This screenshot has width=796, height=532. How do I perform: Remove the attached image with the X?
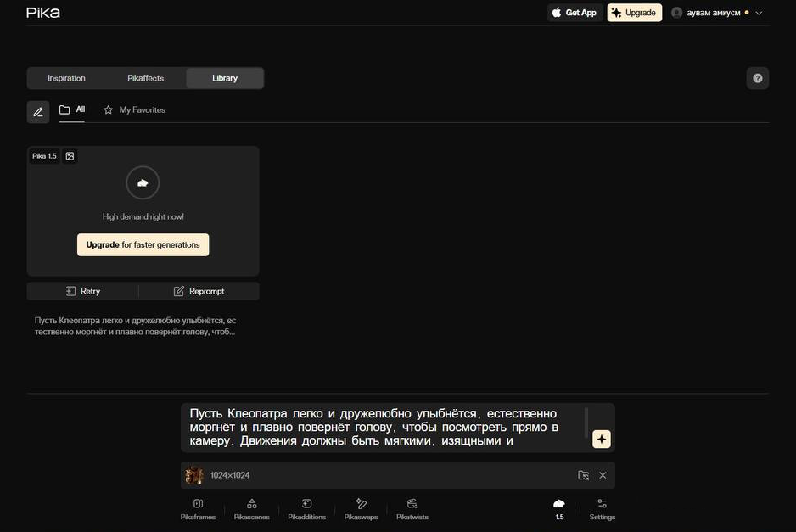(602, 475)
